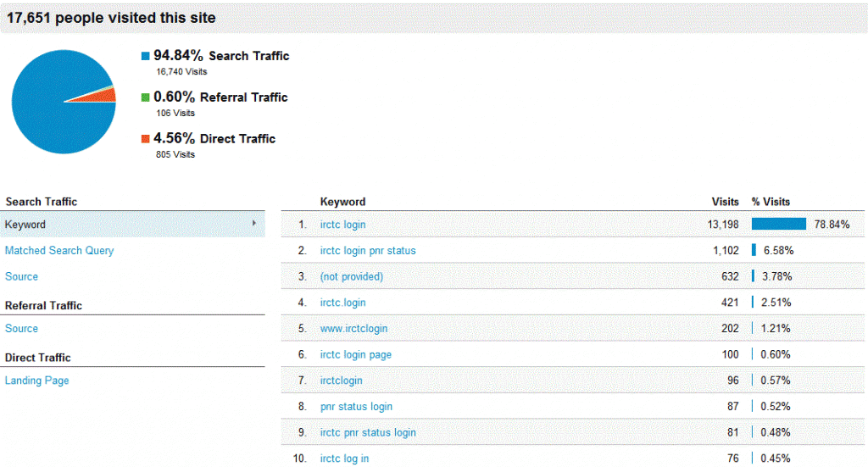Open the 'pnr status login' keyword
868x467 pixels.
[x=356, y=407]
